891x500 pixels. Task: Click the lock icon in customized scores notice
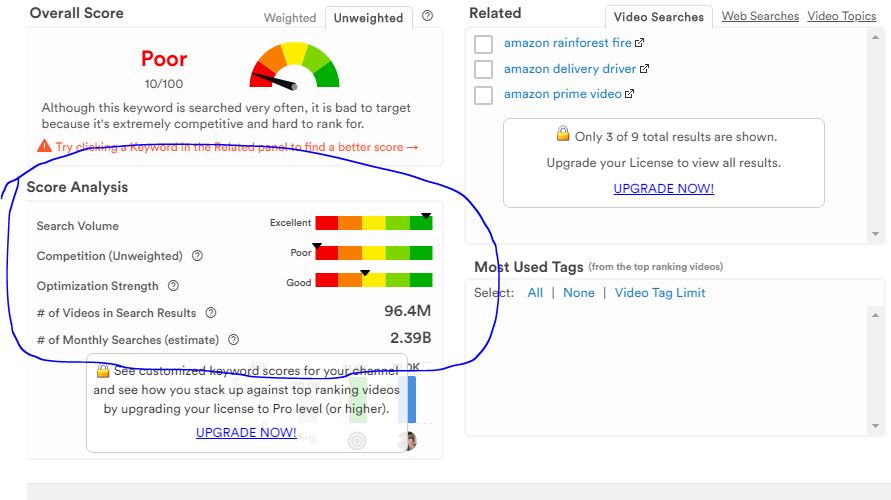pyautogui.click(x=103, y=370)
